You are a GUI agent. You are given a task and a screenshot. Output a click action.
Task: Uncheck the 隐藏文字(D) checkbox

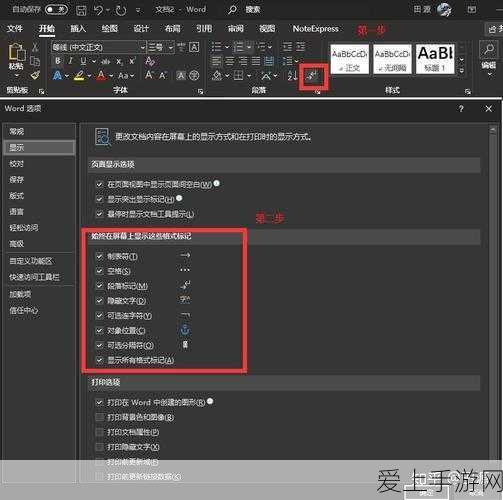coord(99,301)
